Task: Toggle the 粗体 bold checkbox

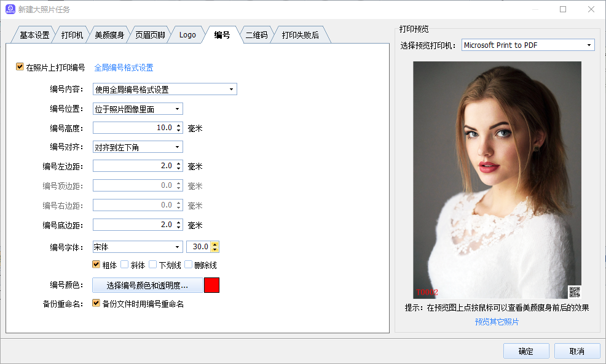Action: point(96,265)
